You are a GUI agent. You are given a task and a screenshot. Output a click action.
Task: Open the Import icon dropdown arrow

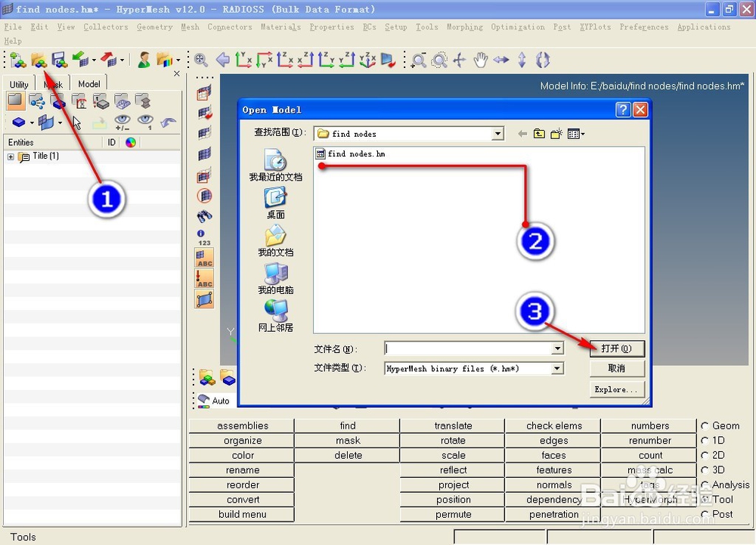(x=94, y=60)
